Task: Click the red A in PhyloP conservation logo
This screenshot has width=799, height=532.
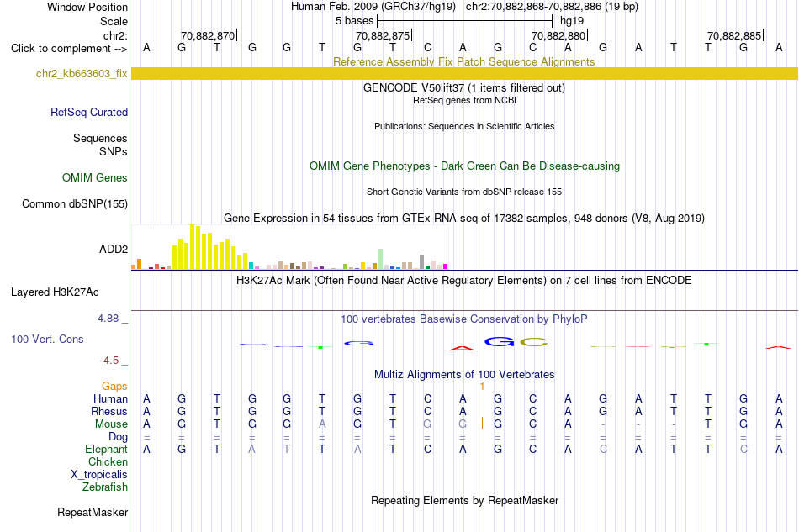Action: [462, 348]
